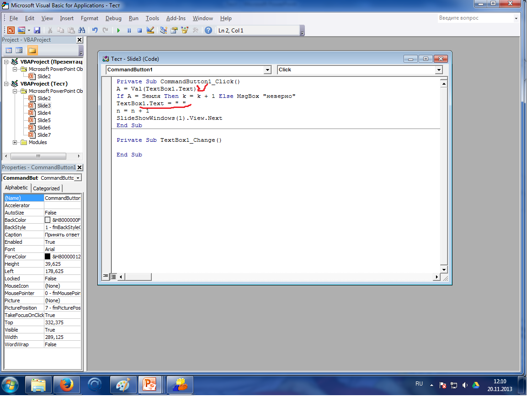The height and width of the screenshot is (397, 532).
Task: Click the ForeColor black swatch
Action: (x=48, y=257)
